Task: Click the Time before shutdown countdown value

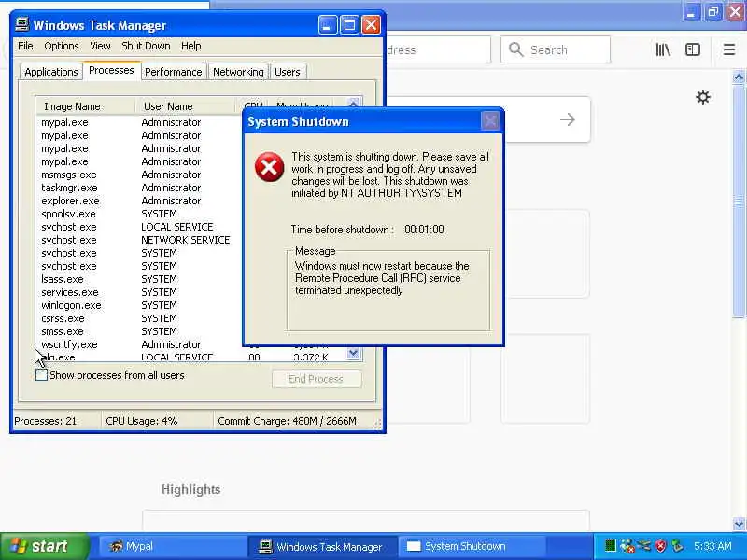Action: tap(424, 230)
